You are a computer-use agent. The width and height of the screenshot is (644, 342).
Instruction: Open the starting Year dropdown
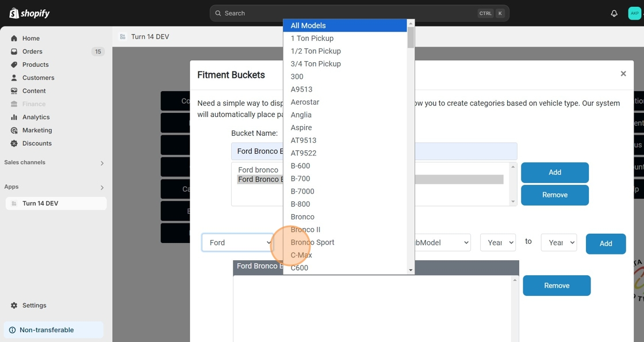(x=498, y=242)
